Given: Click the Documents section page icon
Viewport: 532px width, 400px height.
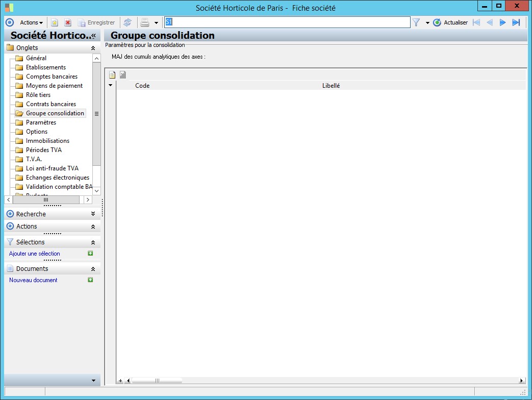Looking at the screenshot, I should pos(10,269).
